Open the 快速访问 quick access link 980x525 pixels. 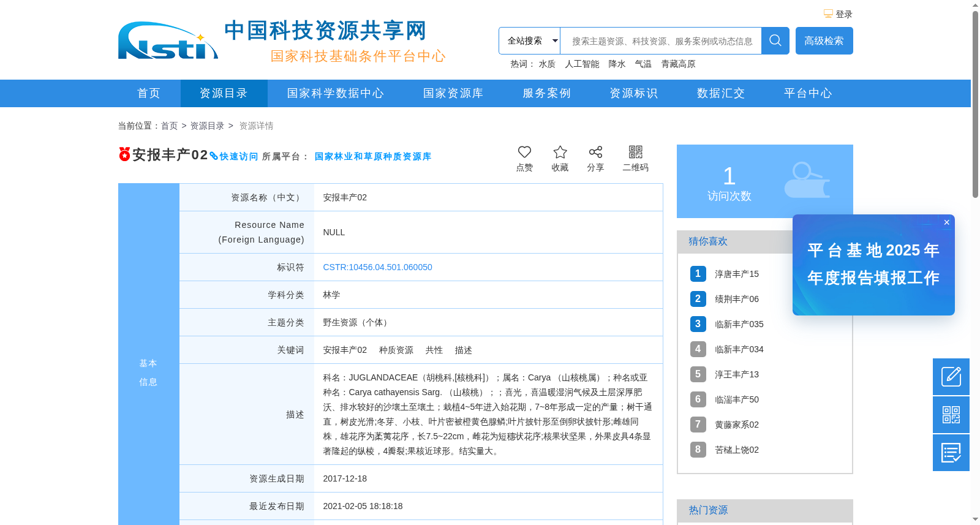click(x=234, y=157)
